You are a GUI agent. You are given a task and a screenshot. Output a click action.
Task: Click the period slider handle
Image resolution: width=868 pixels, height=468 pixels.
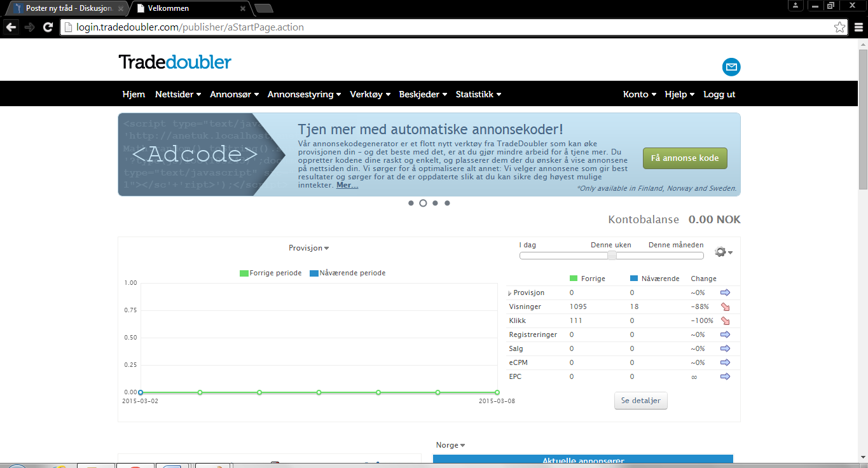point(612,256)
